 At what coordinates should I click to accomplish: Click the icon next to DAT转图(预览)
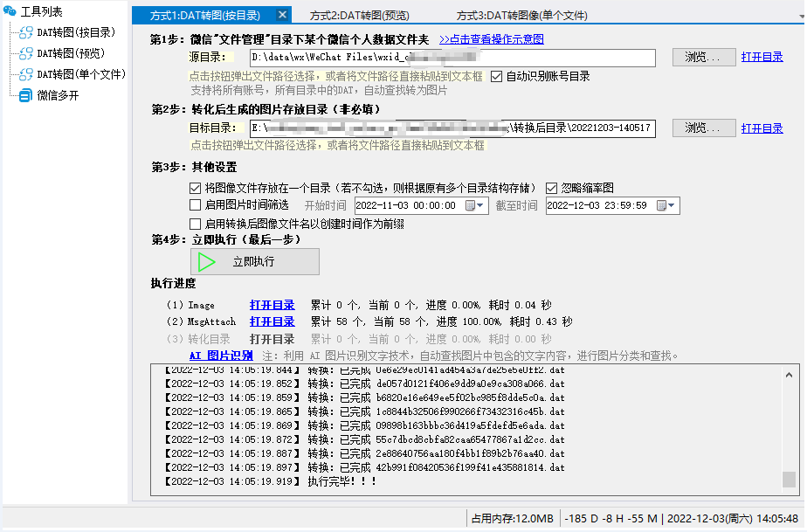26,53
